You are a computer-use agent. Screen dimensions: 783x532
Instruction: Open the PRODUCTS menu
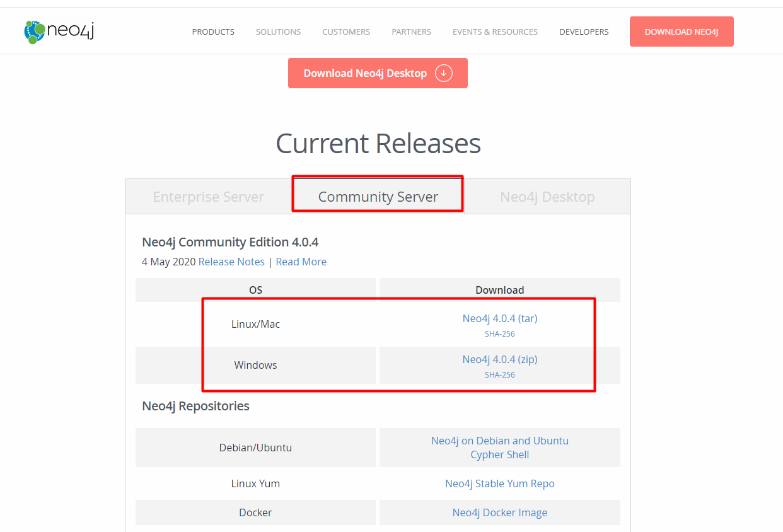[x=213, y=32]
